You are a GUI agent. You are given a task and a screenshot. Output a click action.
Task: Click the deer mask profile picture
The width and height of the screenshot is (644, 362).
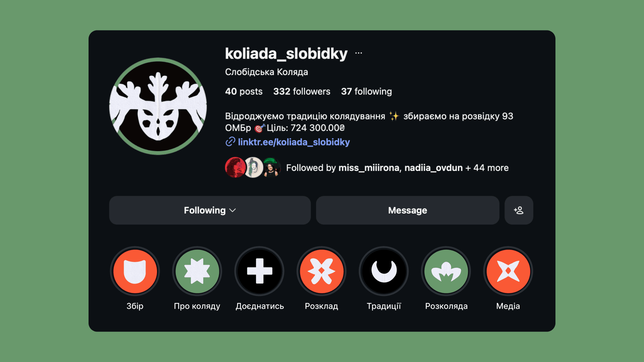click(x=158, y=106)
